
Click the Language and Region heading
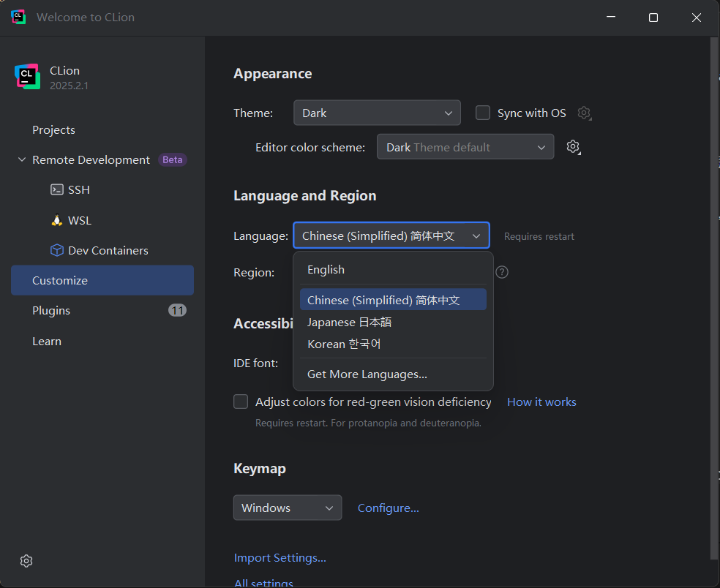click(x=305, y=195)
